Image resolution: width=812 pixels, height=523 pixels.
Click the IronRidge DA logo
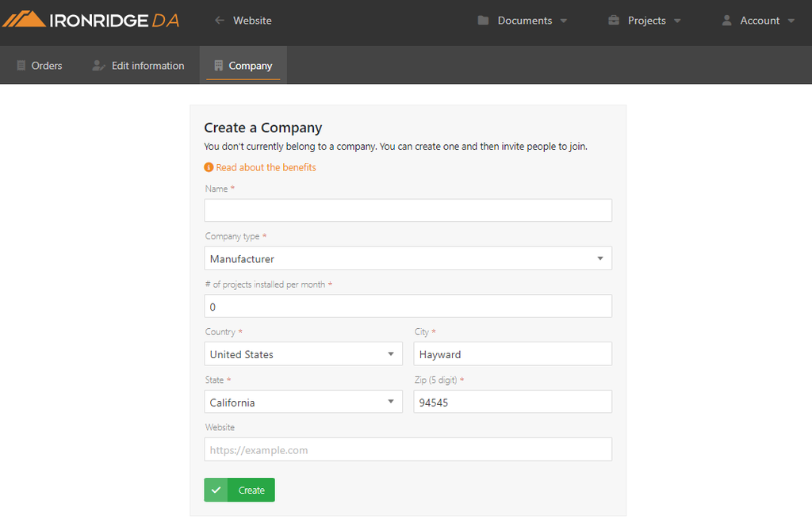click(90, 21)
